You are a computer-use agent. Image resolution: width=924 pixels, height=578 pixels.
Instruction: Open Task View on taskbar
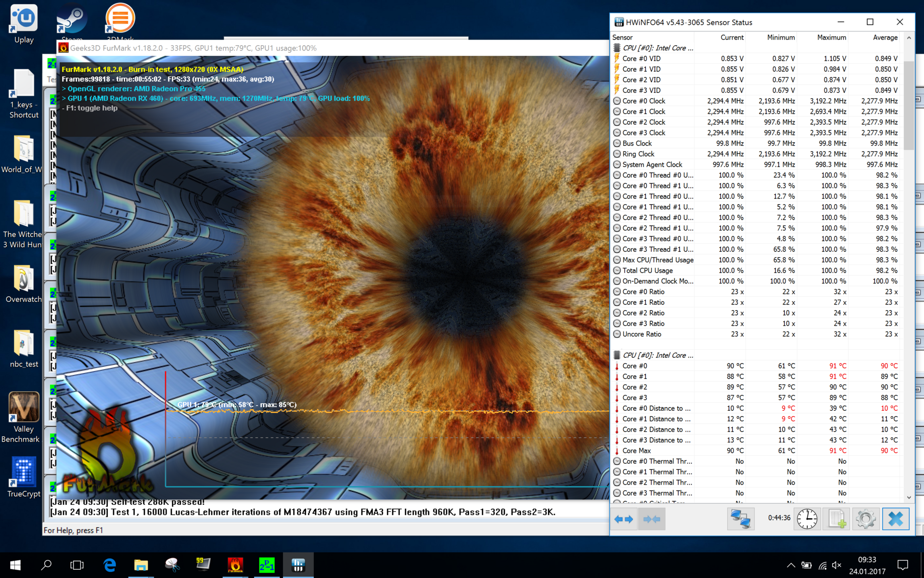pos(77,565)
